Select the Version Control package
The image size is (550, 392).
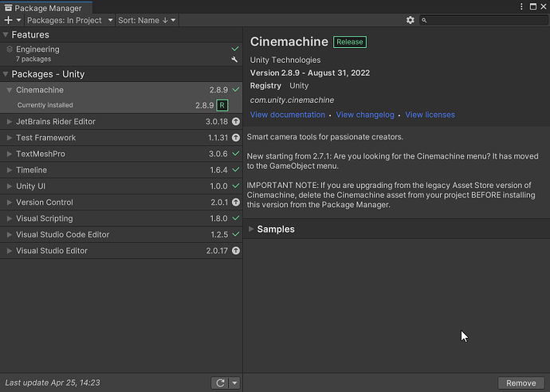[x=121, y=202]
